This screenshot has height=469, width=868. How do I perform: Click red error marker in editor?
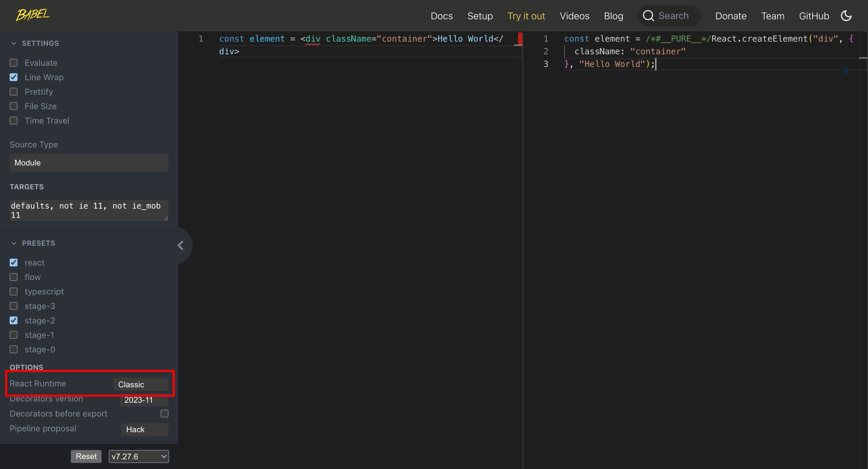[x=520, y=39]
